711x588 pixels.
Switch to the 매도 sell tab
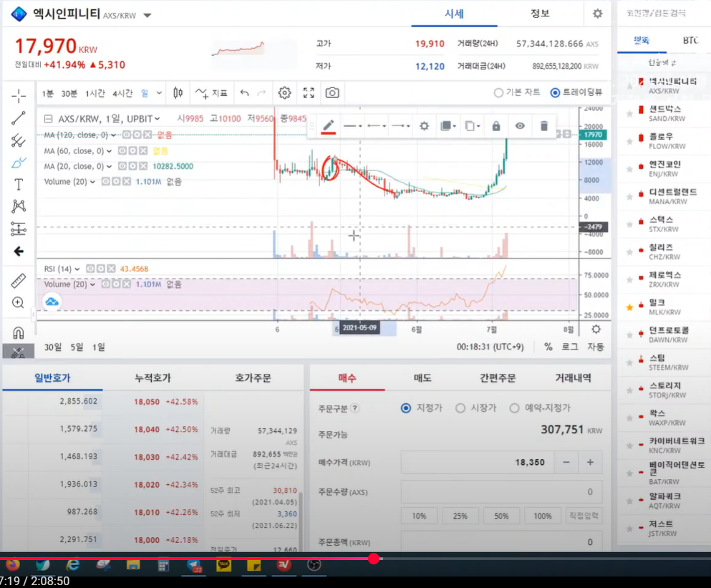point(422,378)
